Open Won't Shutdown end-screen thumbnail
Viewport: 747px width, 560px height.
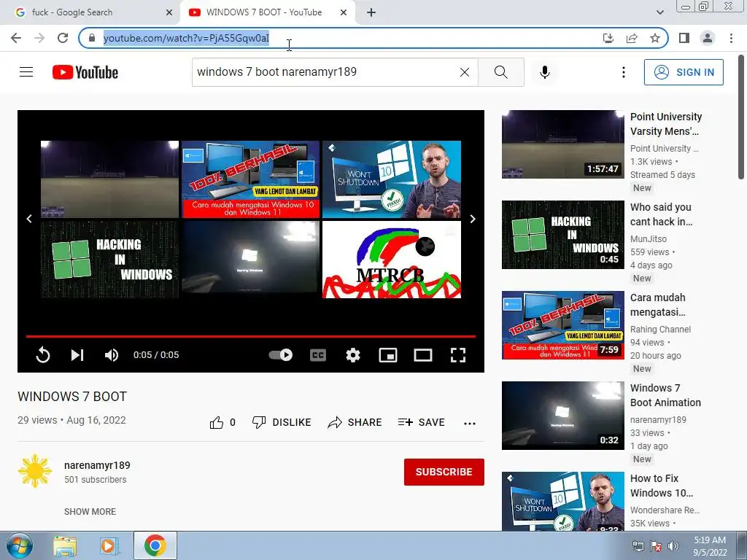[x=392, y=179]
